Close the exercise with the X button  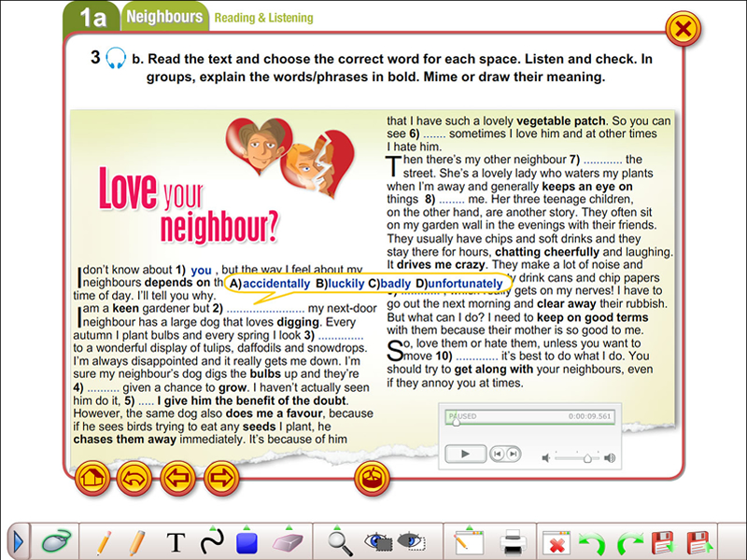click(x=684, y=30)
